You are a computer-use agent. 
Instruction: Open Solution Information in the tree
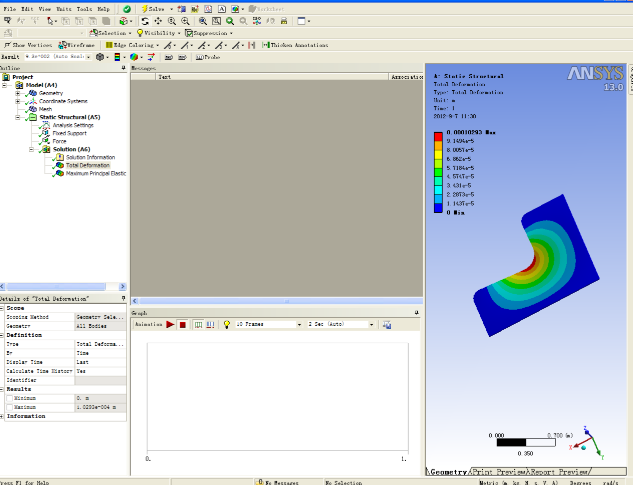[89, 157]
